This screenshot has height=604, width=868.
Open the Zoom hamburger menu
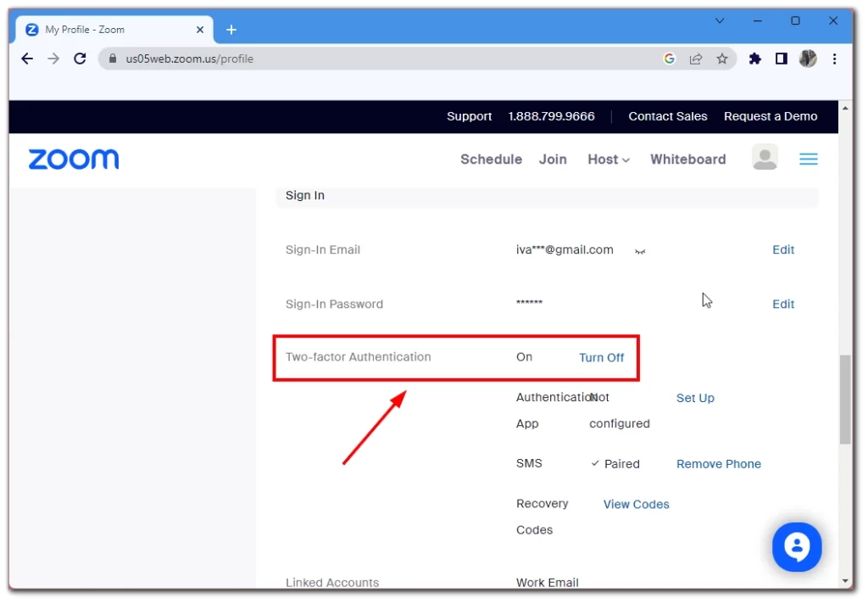808,159
